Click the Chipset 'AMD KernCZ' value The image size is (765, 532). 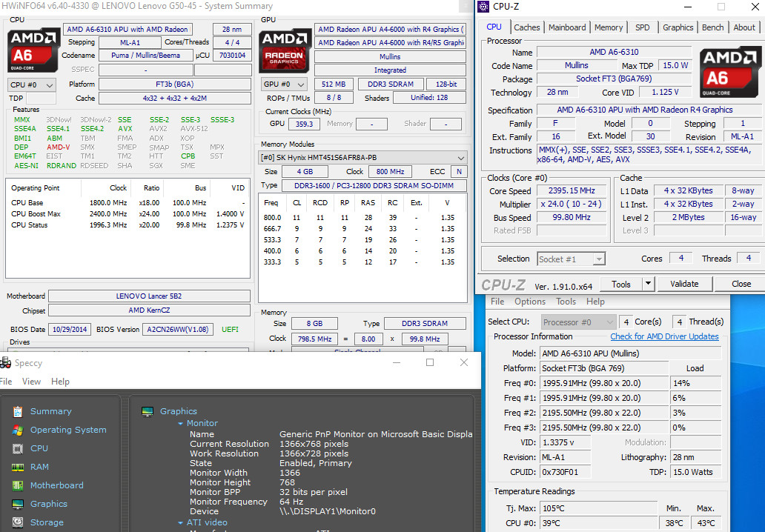pyautogui.click(x=149, y=310)
